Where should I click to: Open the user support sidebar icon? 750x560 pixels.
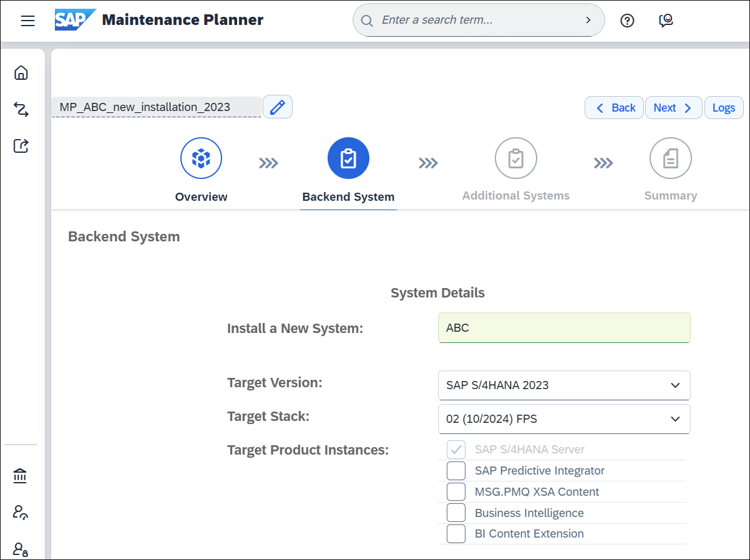tap(21, 513)
